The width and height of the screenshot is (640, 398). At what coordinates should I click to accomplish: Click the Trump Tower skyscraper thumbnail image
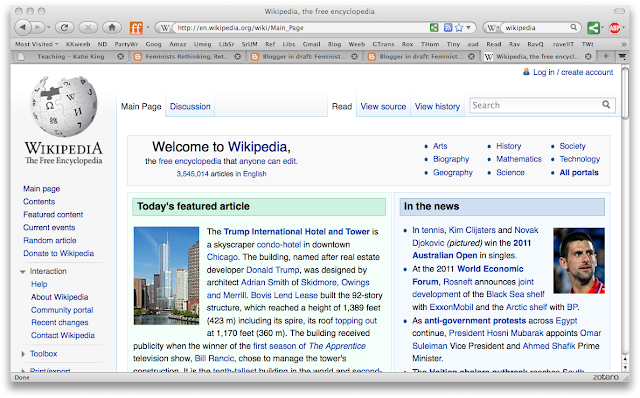pyautogui.click(x=166, y=276)
